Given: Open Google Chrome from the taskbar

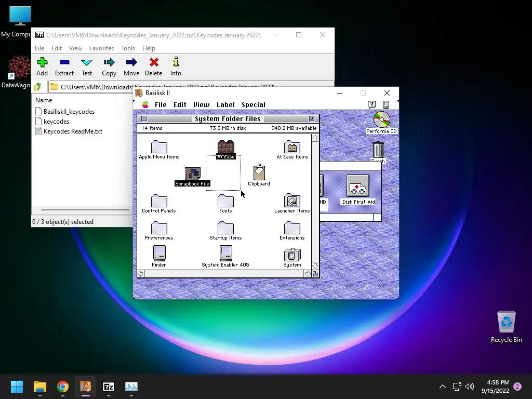Looking at the screenshot, I should coord(63,387).
